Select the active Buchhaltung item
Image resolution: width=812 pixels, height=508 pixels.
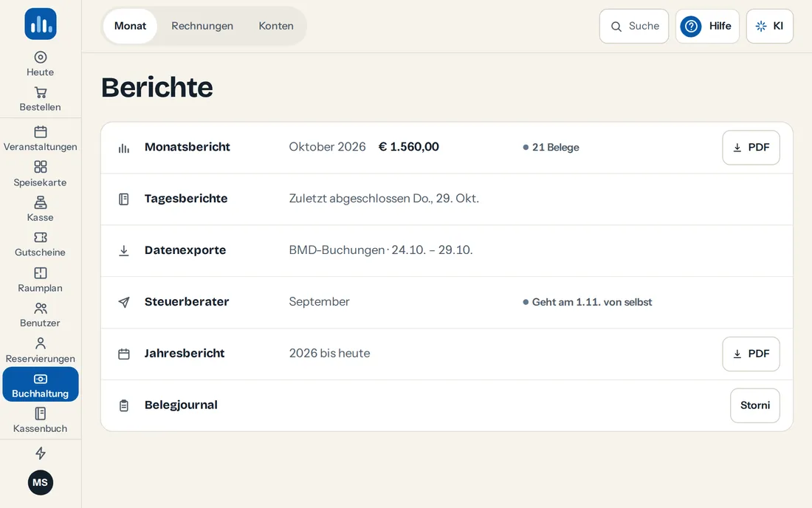[x=41, y=384]
